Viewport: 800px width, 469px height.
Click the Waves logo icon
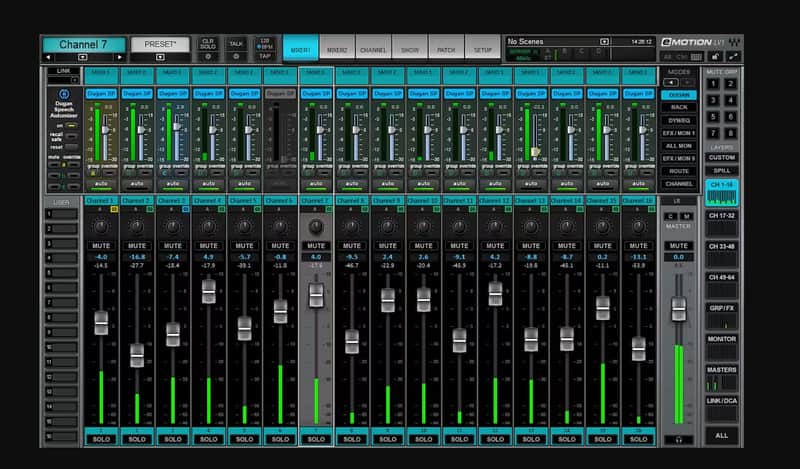[x=734, y=42]
